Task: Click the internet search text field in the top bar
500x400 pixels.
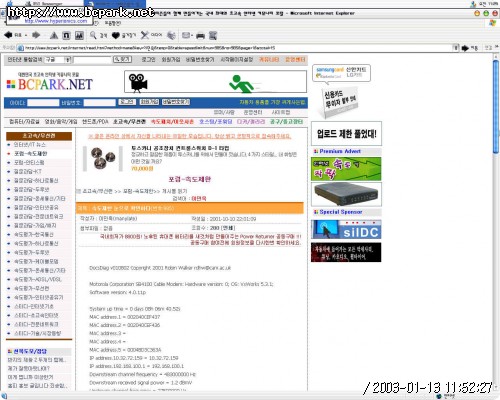Action: tap(92, 60)
